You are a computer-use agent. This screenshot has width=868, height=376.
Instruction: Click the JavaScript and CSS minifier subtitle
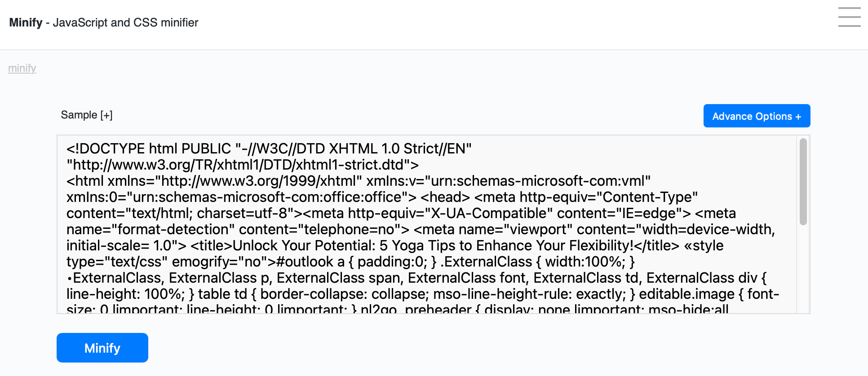point(125,22)
